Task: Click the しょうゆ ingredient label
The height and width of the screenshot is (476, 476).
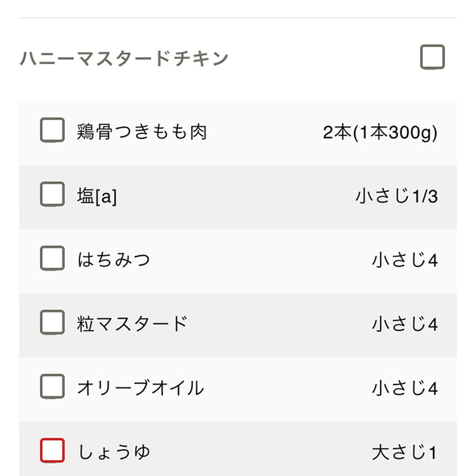Action: (x=114, y=452)
